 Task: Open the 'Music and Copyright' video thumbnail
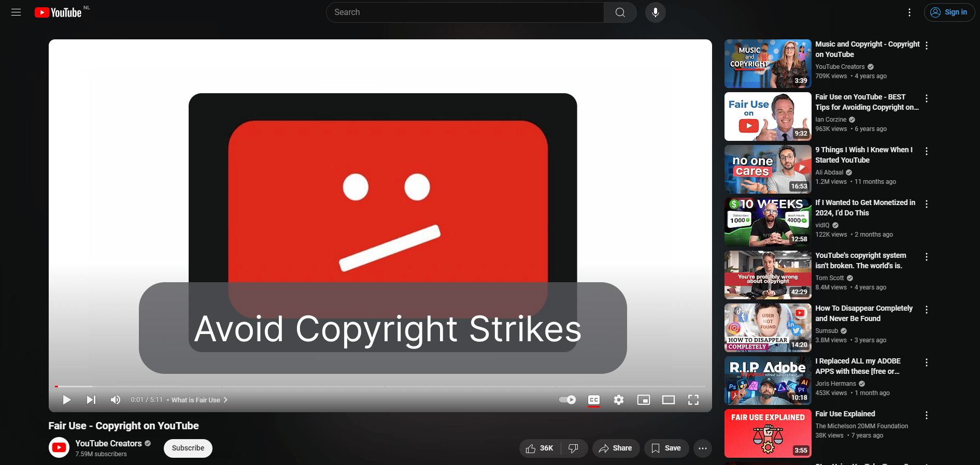(x=768, y=64)
